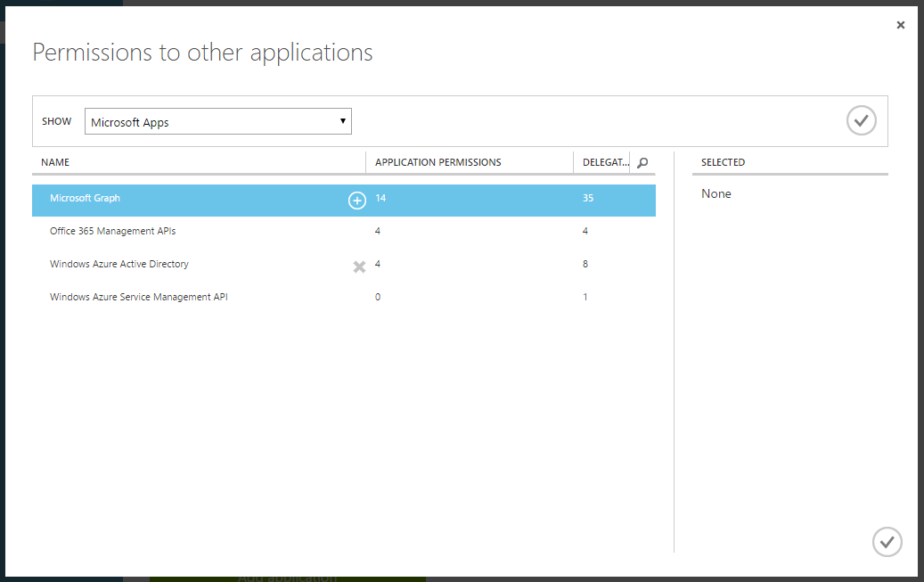924x582 pixels.
Task: Click the Selected panel header
Action: 723,162
